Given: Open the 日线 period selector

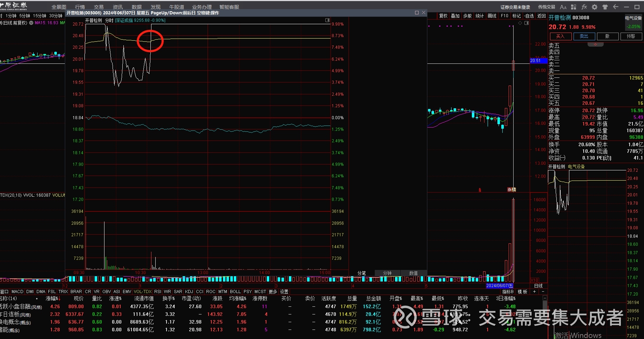Looking at the screenshot, I should click(x=538, y=286).
